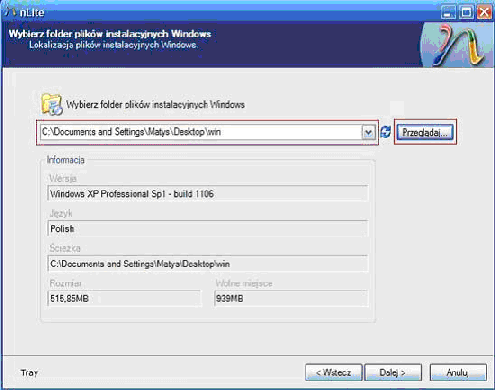Minimize the nLite window
The height and width of the screenshot is (390, 495).
(448, 13)
